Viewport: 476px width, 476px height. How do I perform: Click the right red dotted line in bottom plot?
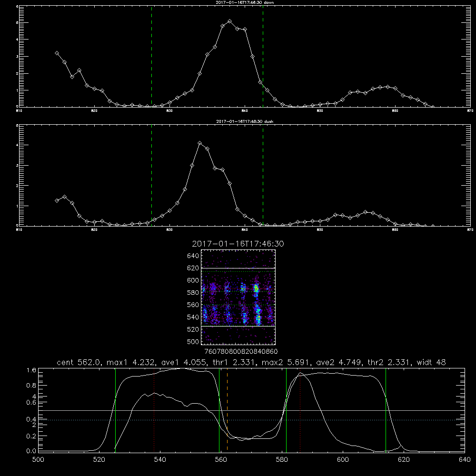pos(300,410)
